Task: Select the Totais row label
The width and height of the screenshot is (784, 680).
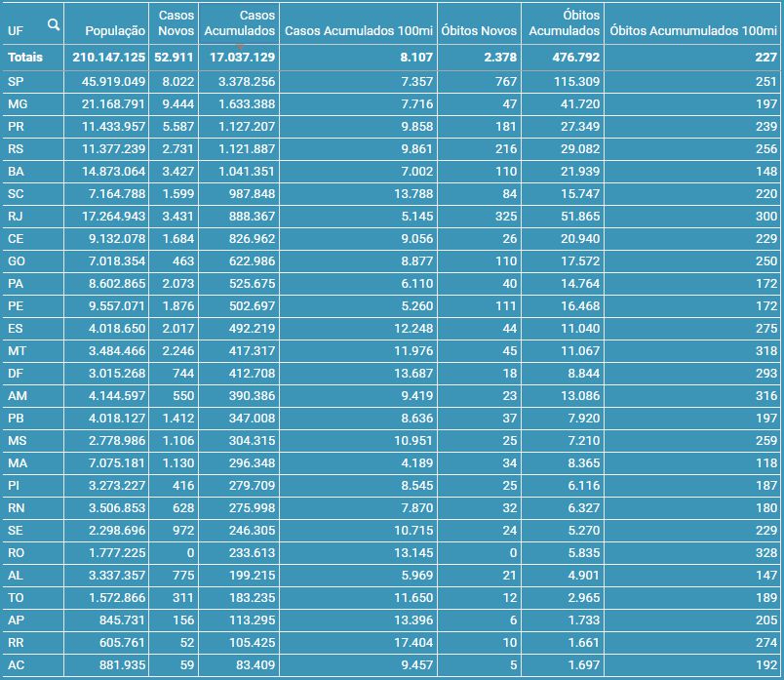Action: pyautogui.click(x=25, y=59)
